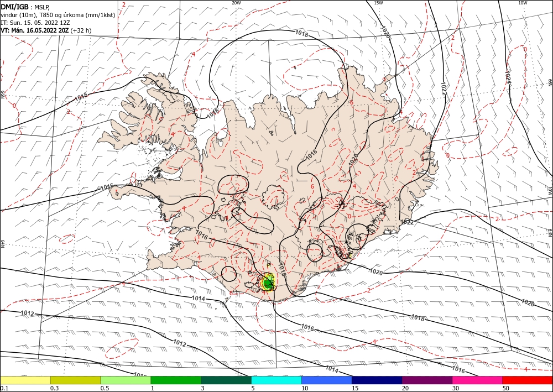Click legend value "0.5"
Screen dimensions: 553x392
(x=105, y=388)
